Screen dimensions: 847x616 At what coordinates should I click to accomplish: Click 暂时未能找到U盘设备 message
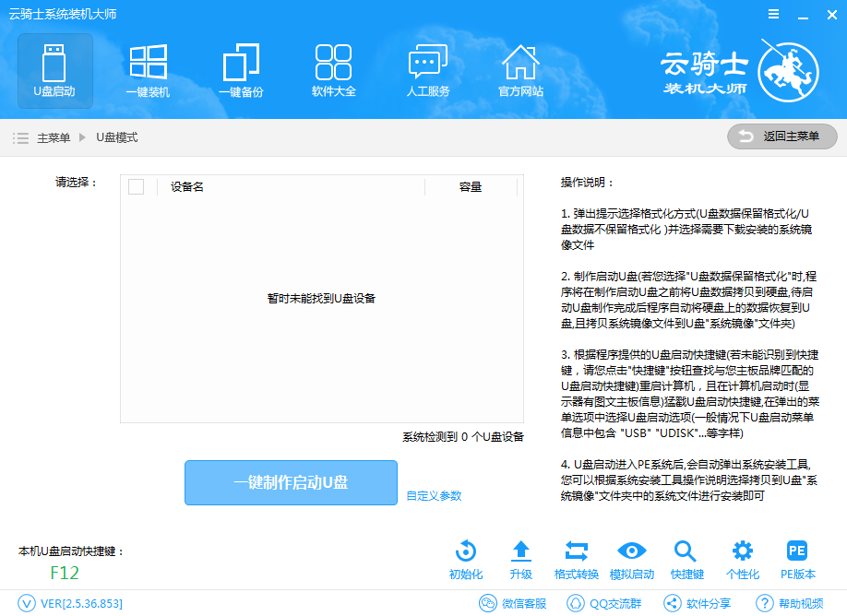(x=321, y=299)
